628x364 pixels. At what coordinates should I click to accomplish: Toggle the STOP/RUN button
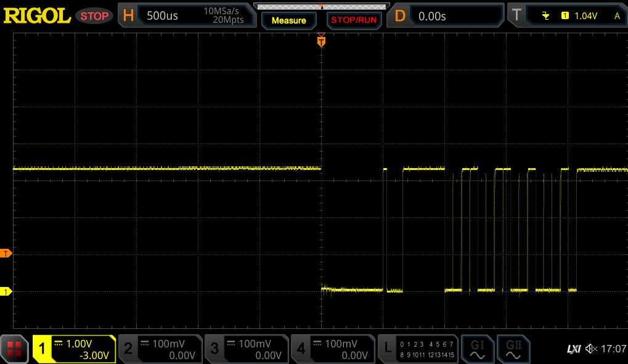point(354,20)
